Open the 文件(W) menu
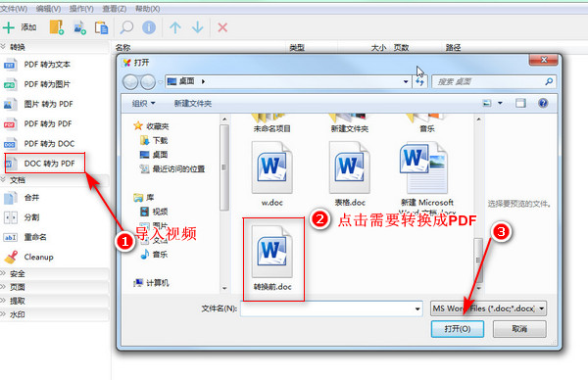588x380 pixels. click(14, 9)
